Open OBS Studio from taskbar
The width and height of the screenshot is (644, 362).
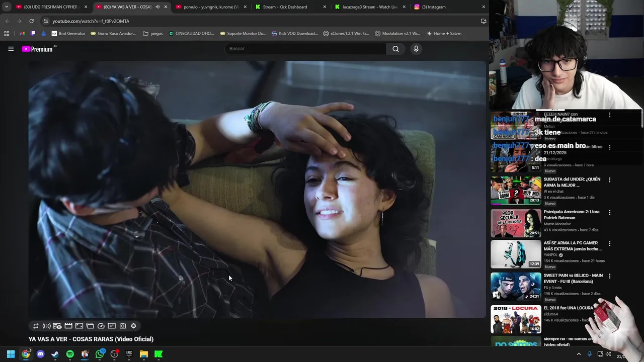(114, 354)
